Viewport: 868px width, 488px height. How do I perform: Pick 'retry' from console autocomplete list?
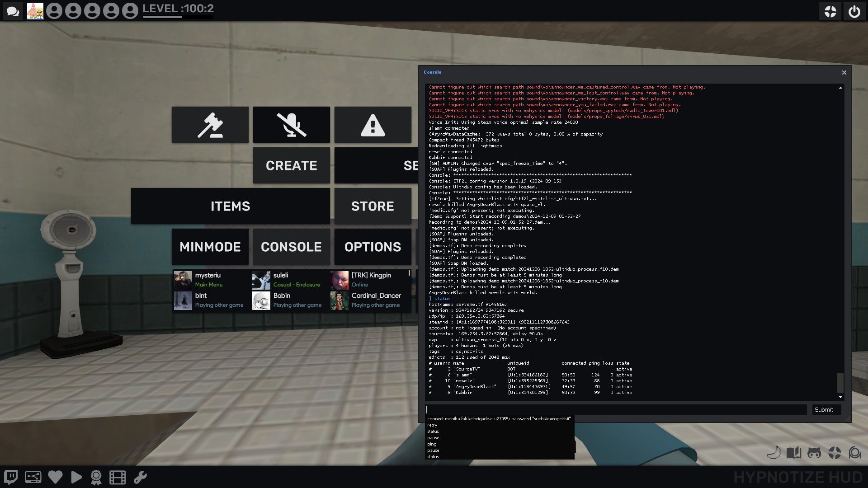433,425
